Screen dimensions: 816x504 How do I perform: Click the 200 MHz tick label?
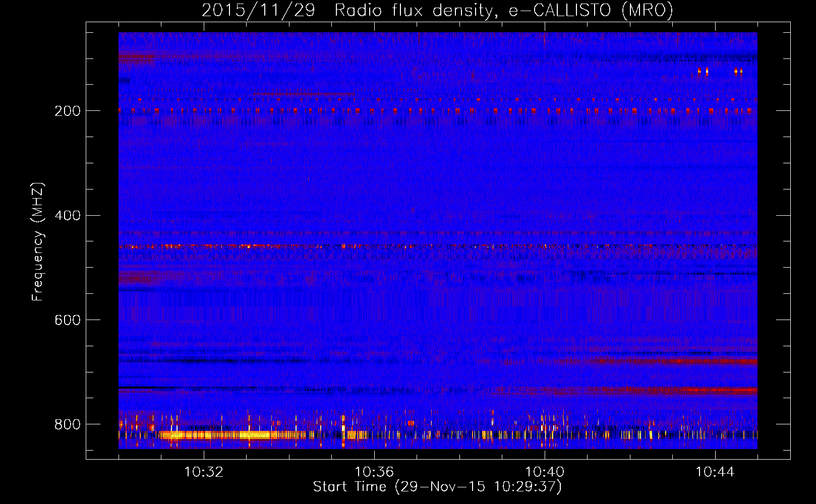(x=68, y=111)
